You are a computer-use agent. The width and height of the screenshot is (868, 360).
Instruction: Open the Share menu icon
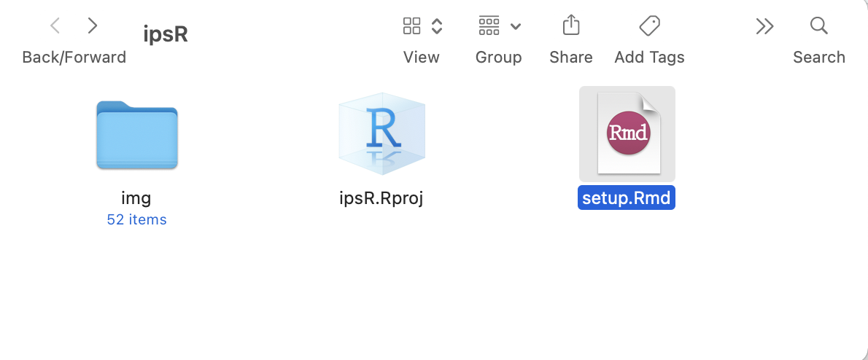click(x=571, y=26)
